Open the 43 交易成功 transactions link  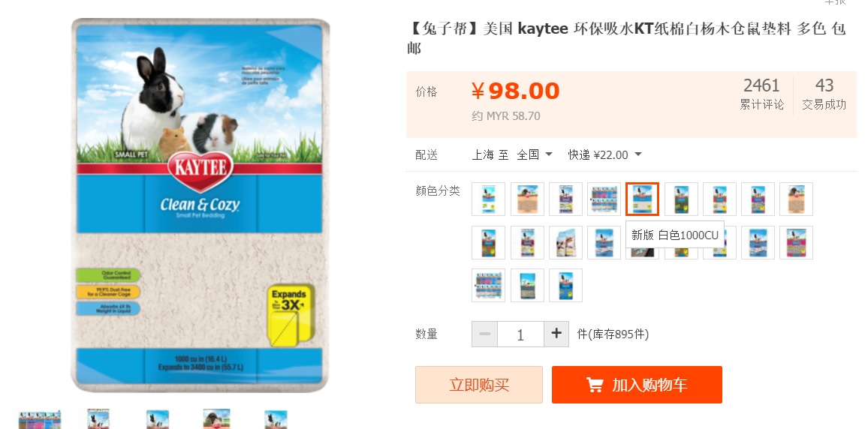pos(824,94)
